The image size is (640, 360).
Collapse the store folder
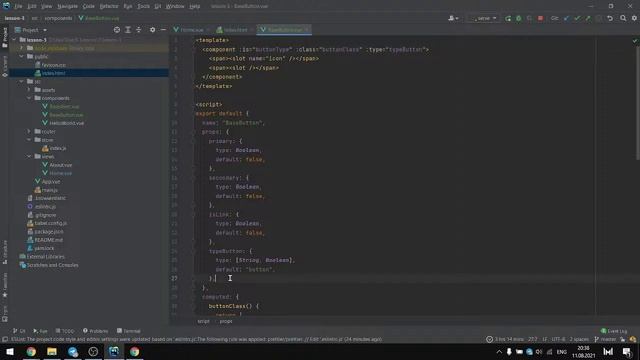point(29,140)
